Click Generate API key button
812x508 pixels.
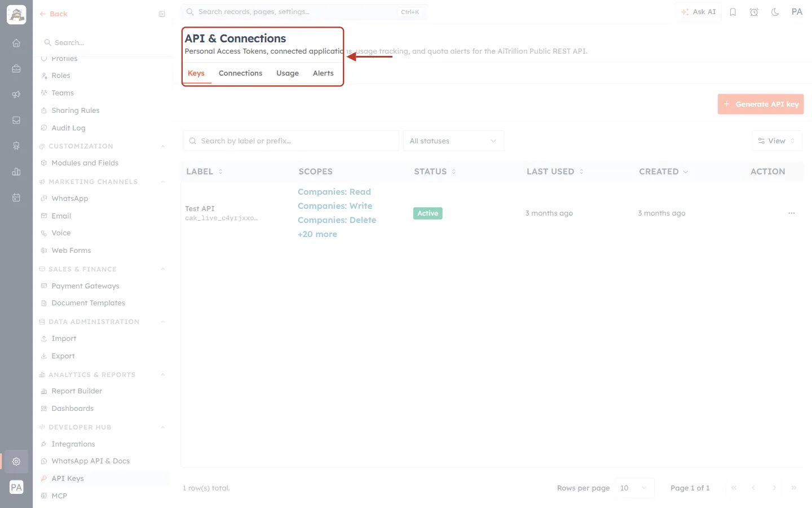point(761,104)
